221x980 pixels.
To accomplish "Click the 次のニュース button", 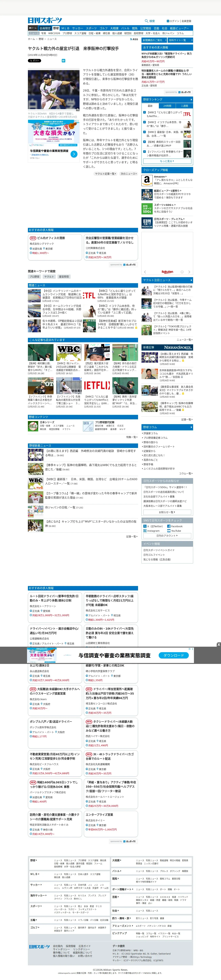I will tap(129, 174).
